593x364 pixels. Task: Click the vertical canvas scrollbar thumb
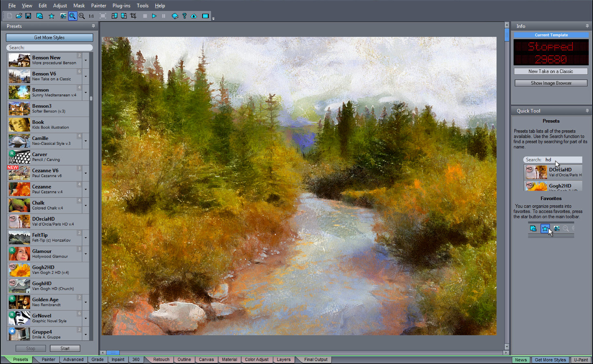507,35
